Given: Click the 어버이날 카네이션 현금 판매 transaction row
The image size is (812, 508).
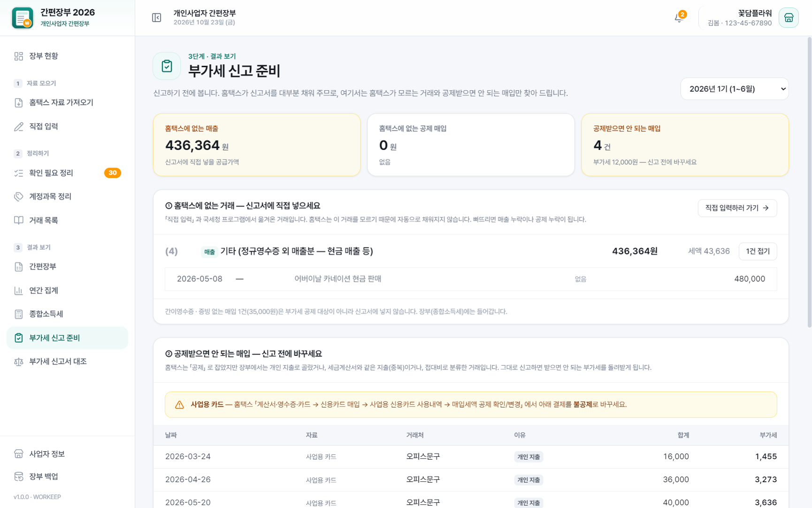Looking at the screenshot, I should tap(471, 279).
